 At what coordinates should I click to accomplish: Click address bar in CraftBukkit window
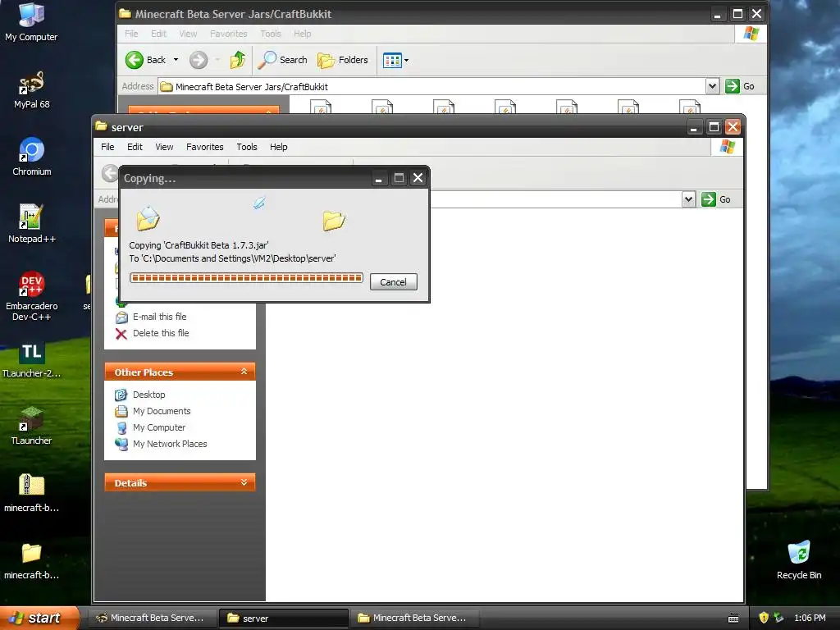431,86
